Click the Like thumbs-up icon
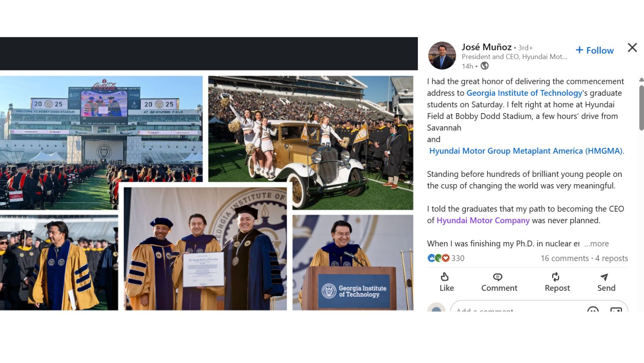 tap(445, 277)
